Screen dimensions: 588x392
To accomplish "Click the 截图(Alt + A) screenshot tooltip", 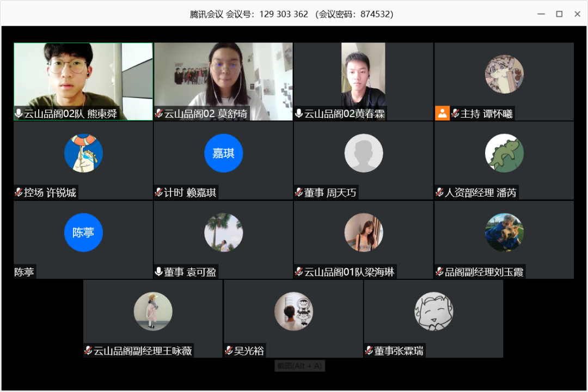I will [x=299, y=366].
